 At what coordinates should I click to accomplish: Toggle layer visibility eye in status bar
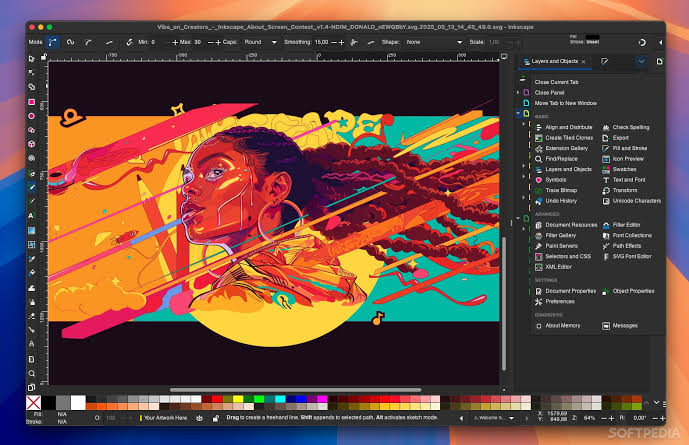(199, 418)
